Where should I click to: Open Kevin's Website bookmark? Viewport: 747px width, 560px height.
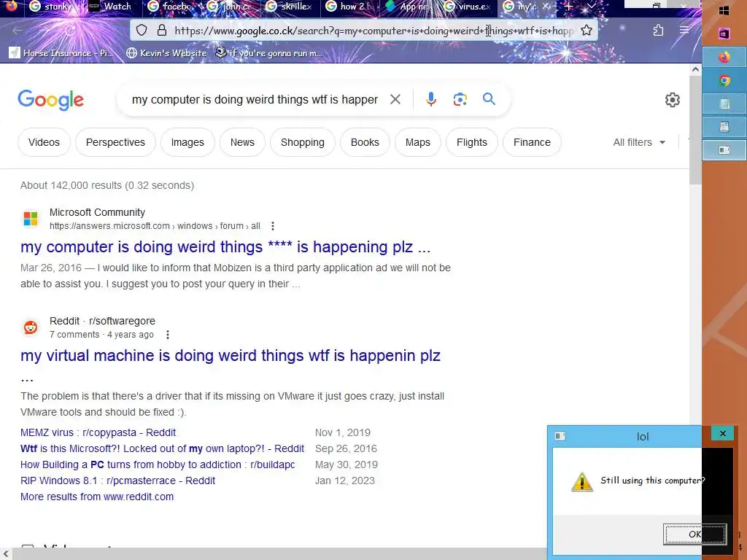click(166, 53)
